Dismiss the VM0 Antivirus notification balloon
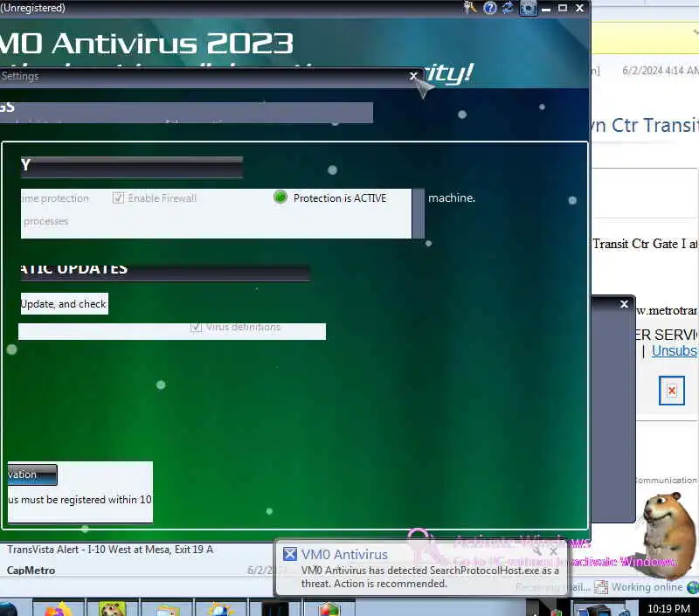Screen dimensions: 699x616 point(553,551)
